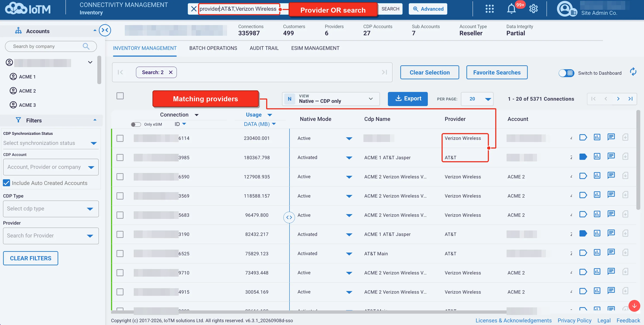Image resolution: width=644 pixels, height=325 pixels.
Task: Click Clear Selection button
Action: click(430, 72)
